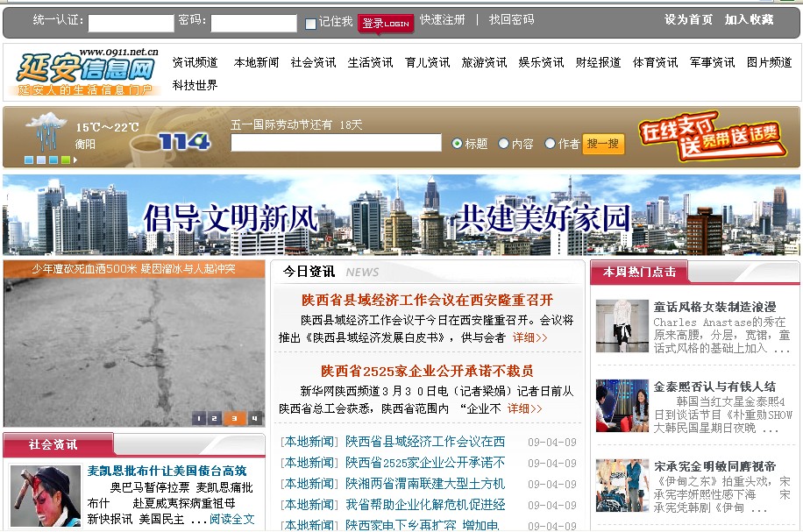Open the 本地新闻 navigation item
This screenshot has width=803, height=532.
tap(256, 62)
